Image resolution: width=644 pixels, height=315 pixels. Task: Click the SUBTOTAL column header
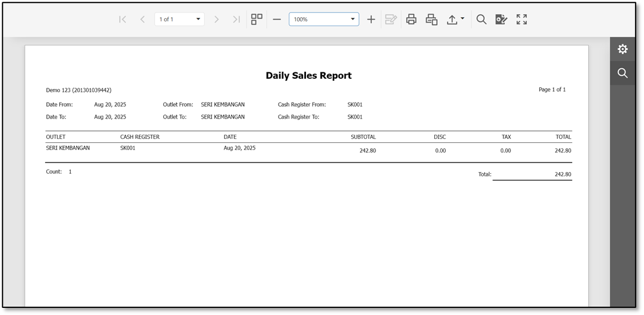tap(363, 137)
